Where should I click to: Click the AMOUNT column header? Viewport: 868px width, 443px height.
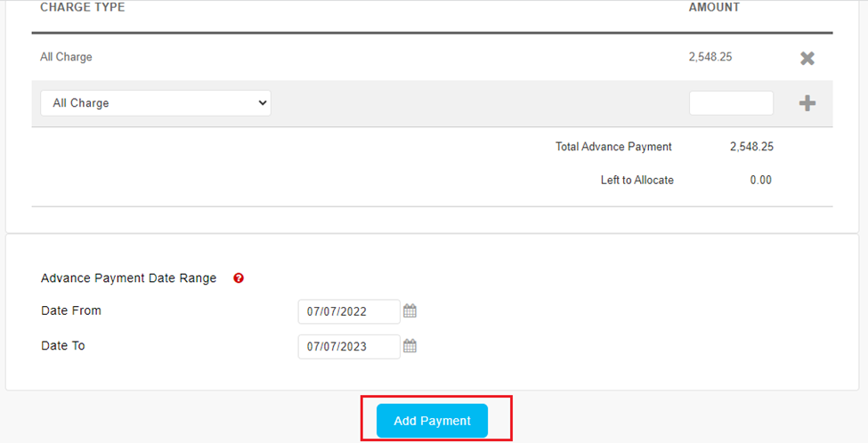(714, 8)
